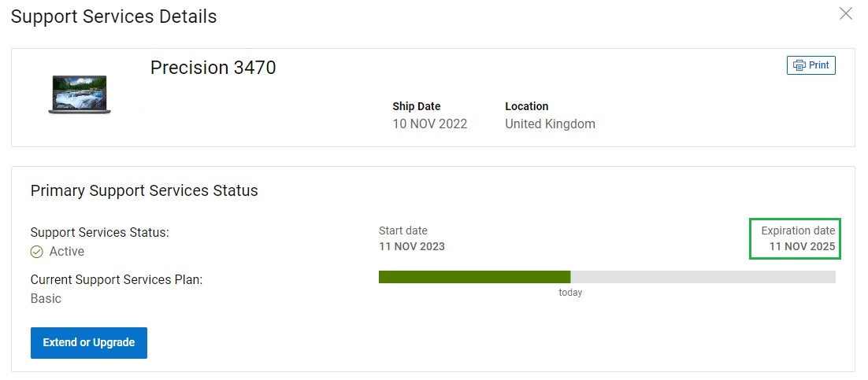Click the 'today' marker under the bar
This screenshot has height=380, width=868.
coord(570,293)
